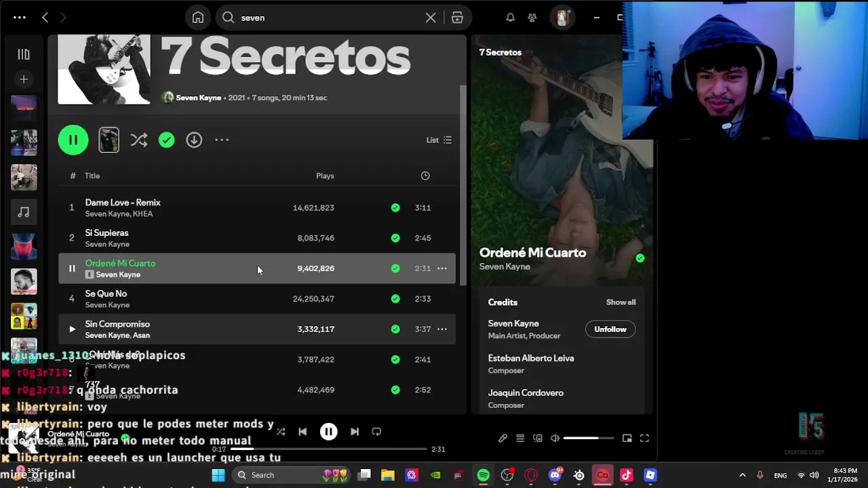Toggle liked checkmark on the 2:41 track row

pos(395,360)
